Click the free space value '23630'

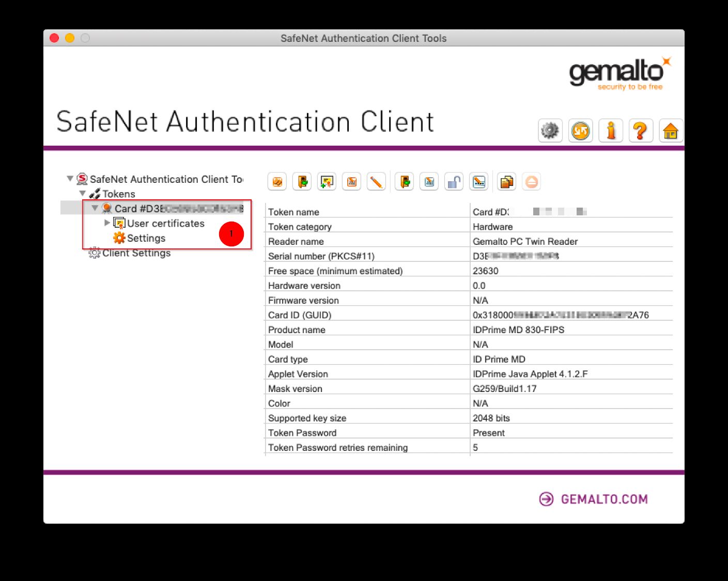coord(485,271)
